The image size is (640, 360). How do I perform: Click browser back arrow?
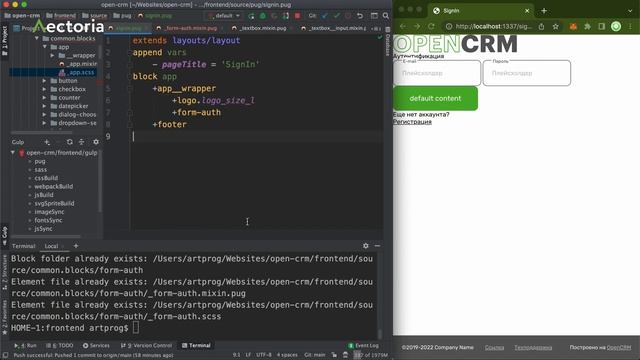403,27
